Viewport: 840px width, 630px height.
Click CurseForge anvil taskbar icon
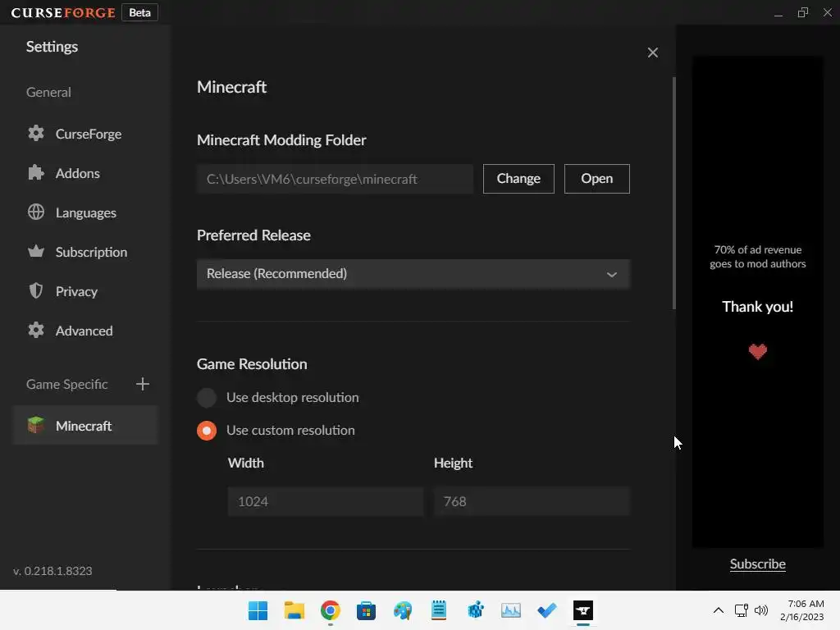coord(583,610)
